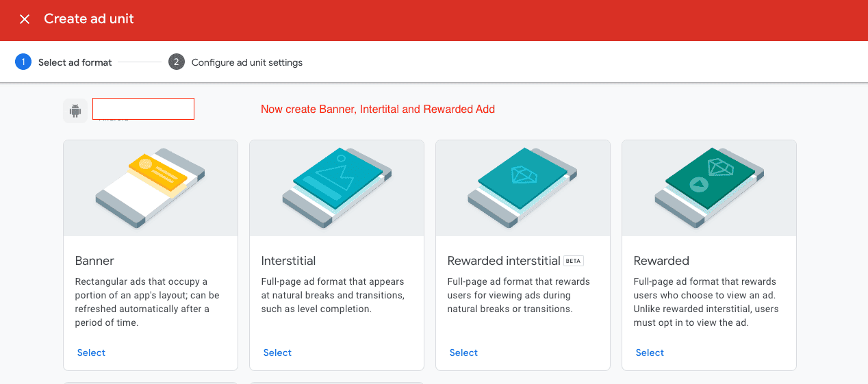The width and height of the screenshot is (868, 384).
Task: Click the Banner ad format illustration
Action: (x=151, y=188)
